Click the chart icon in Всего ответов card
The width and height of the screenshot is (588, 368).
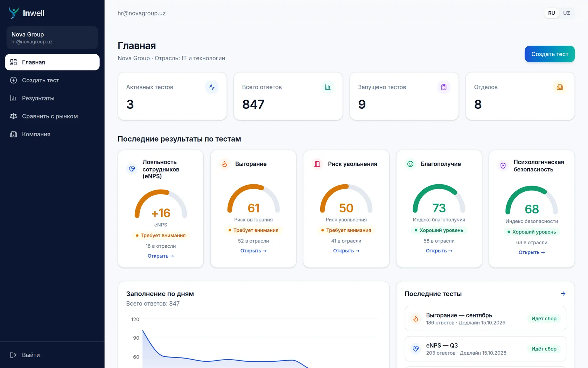click(x=328, y=87)
